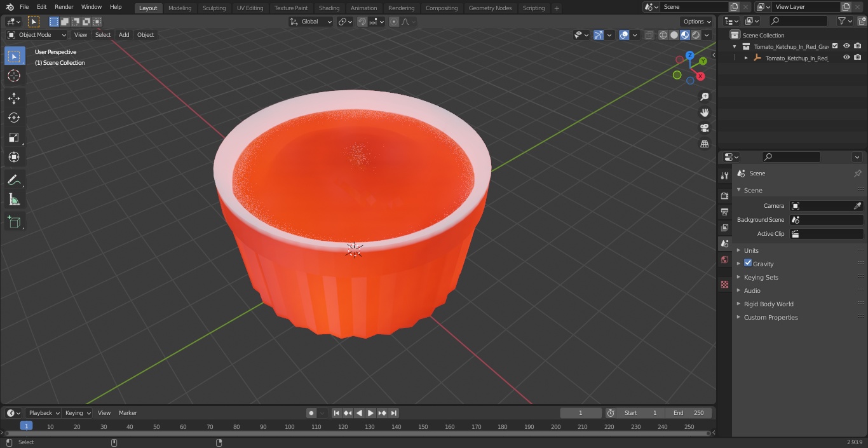Hide Tomato_Ketchup_In_Red_Grav collection in viewport

point(846,46)
